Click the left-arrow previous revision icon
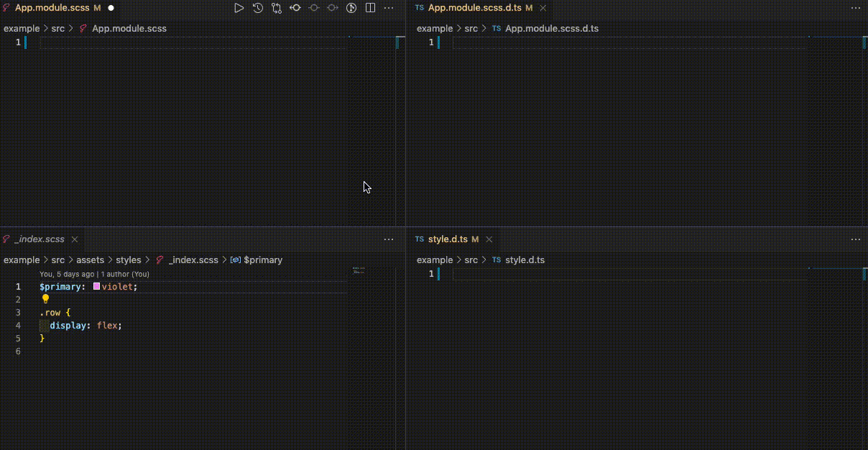 click(295, 8)
